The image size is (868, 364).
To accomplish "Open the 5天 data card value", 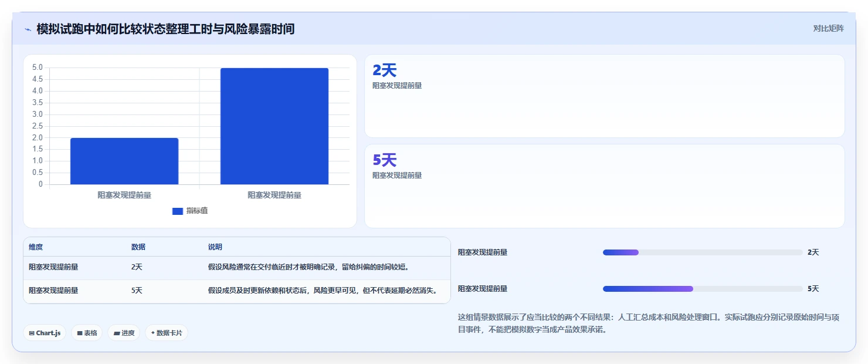I will click(x=385, y=160).
